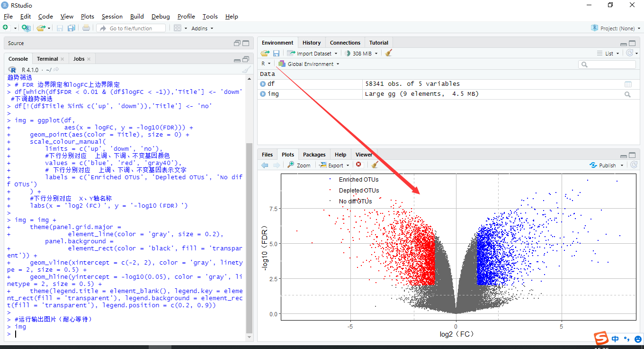
Task: Open the Tools menu
Action: (x=210, y=17)
